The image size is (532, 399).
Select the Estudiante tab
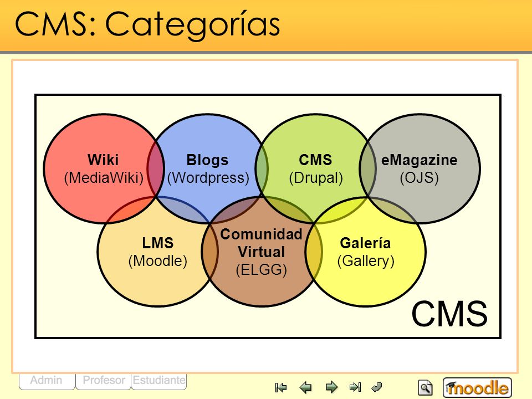click(x=159, y=381)
